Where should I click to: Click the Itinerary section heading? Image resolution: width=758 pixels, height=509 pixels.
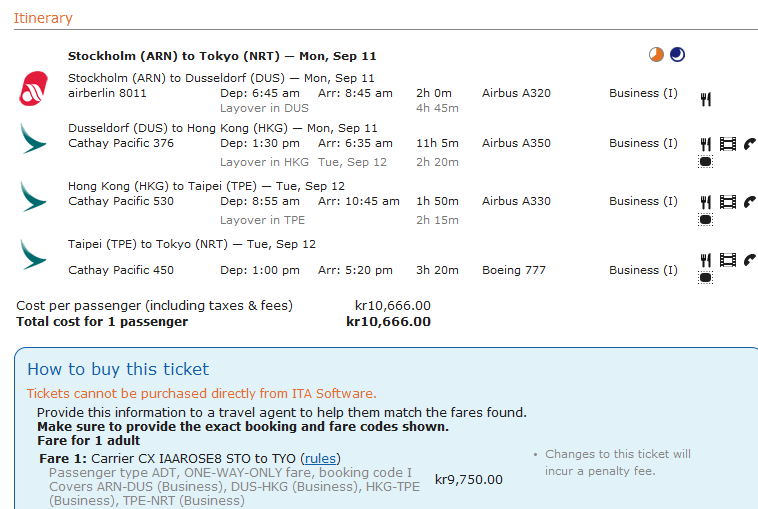coord(43,18)
